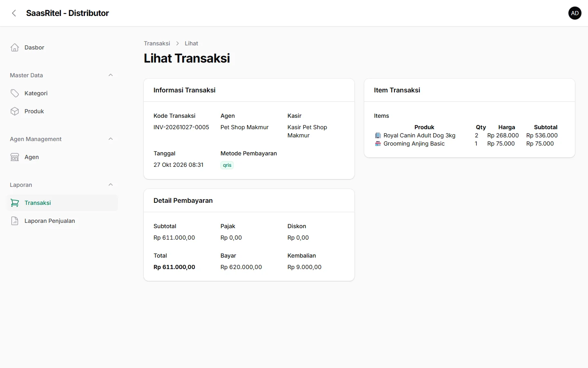
Task: Click the Dasbor home icon
Action: [x=15, y=47]
